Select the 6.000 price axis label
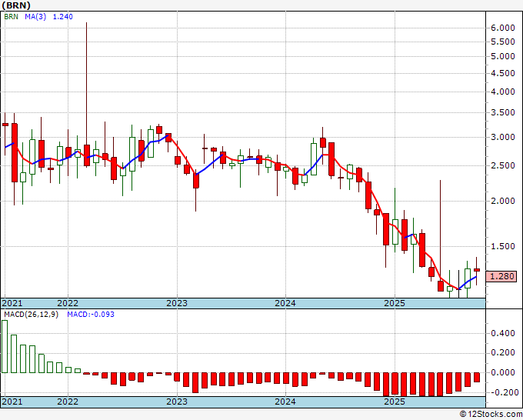This screenshot has width=523, height=420. click(503, 28)
